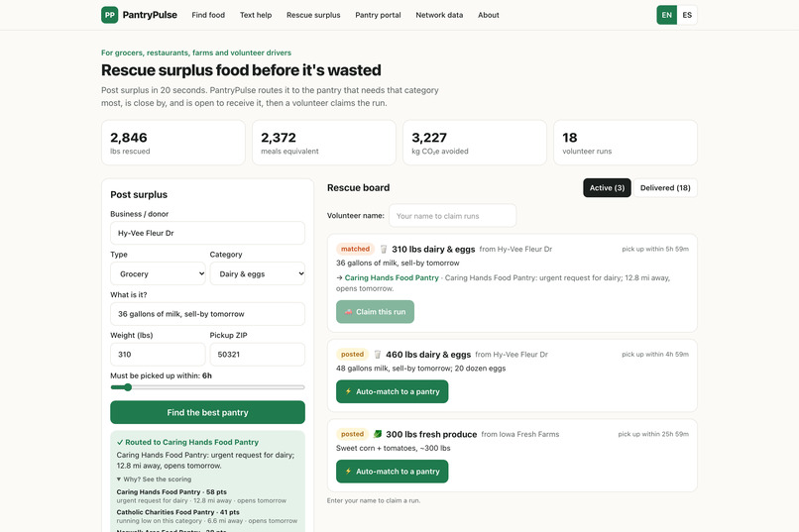Open Find food in the navigation
Screen dimensions: 799x532
(208, 15)
